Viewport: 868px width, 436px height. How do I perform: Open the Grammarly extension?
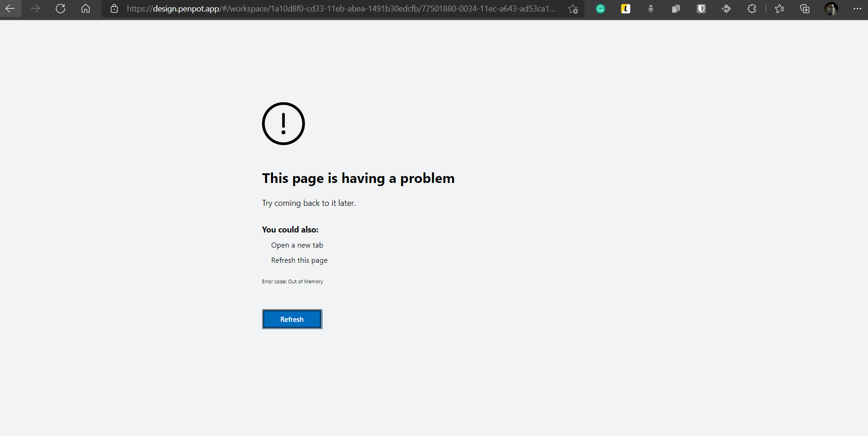pos(600,9)
